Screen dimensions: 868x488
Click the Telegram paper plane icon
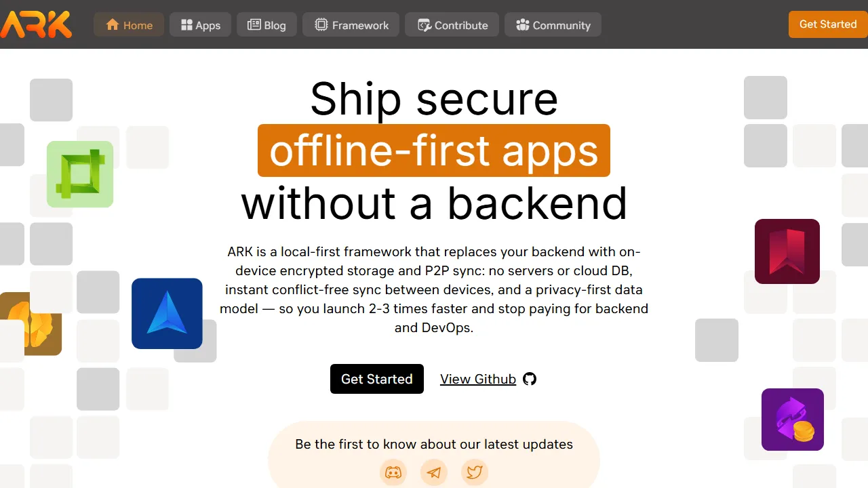[434, 472]
